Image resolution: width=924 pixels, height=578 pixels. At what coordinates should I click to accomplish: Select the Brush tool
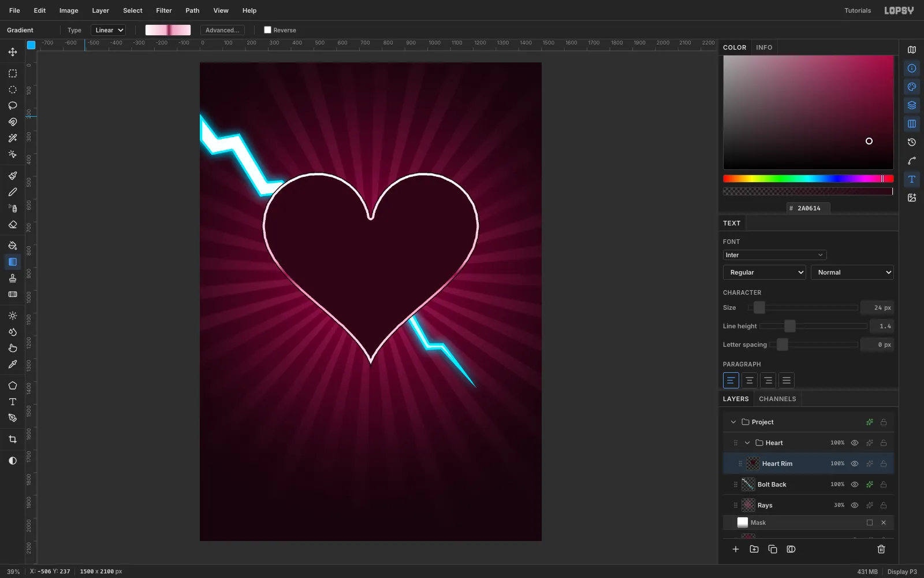pos(13,176)
